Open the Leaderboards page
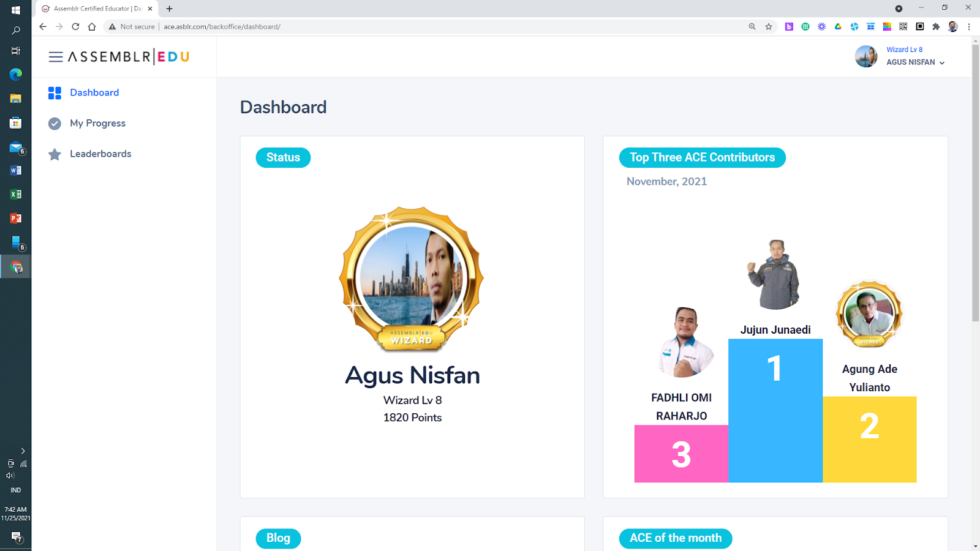 [x=100, y=154]
